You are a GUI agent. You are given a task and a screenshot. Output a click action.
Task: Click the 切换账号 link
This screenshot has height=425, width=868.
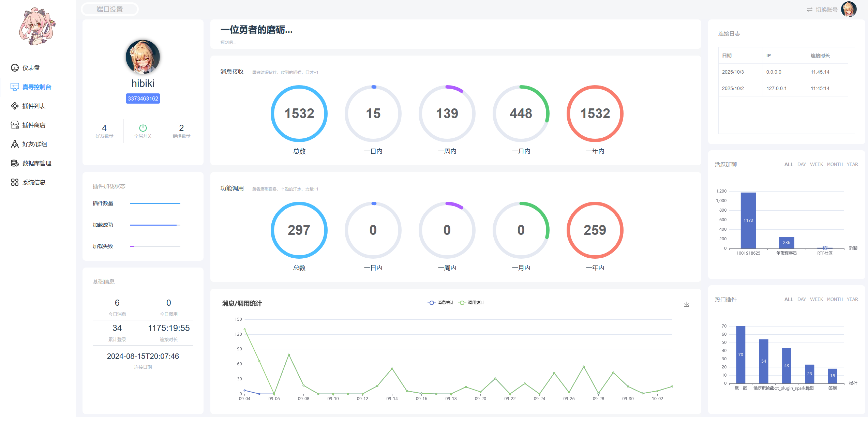click(826, 9)
